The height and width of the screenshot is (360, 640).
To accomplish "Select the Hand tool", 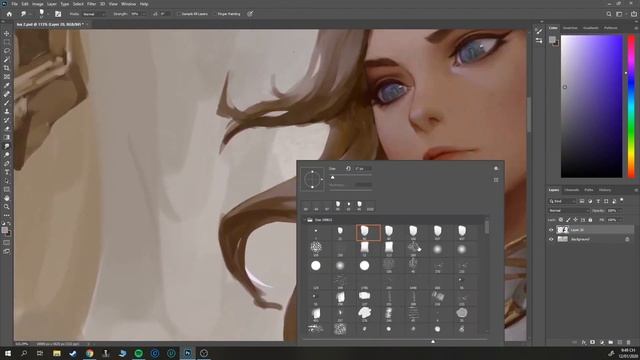I will click(7, 198).
